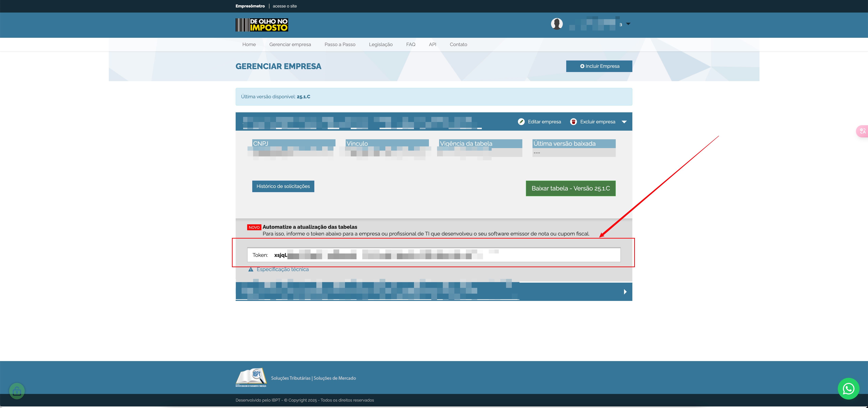
Task: Go to the Passo a Passo menu
Action: click(x=340, y=44)
